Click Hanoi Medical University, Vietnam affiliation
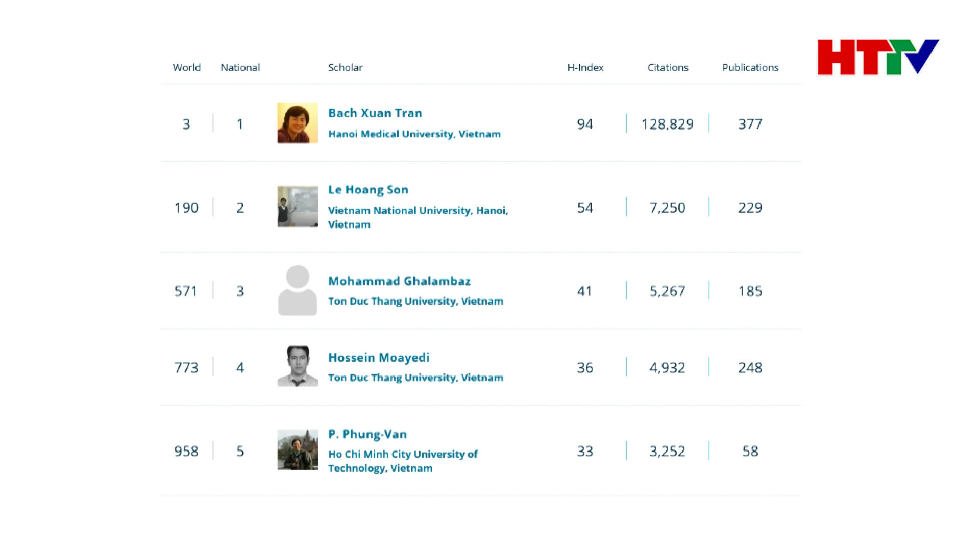This screenshot has height=551, width=980. coord(414,134)
